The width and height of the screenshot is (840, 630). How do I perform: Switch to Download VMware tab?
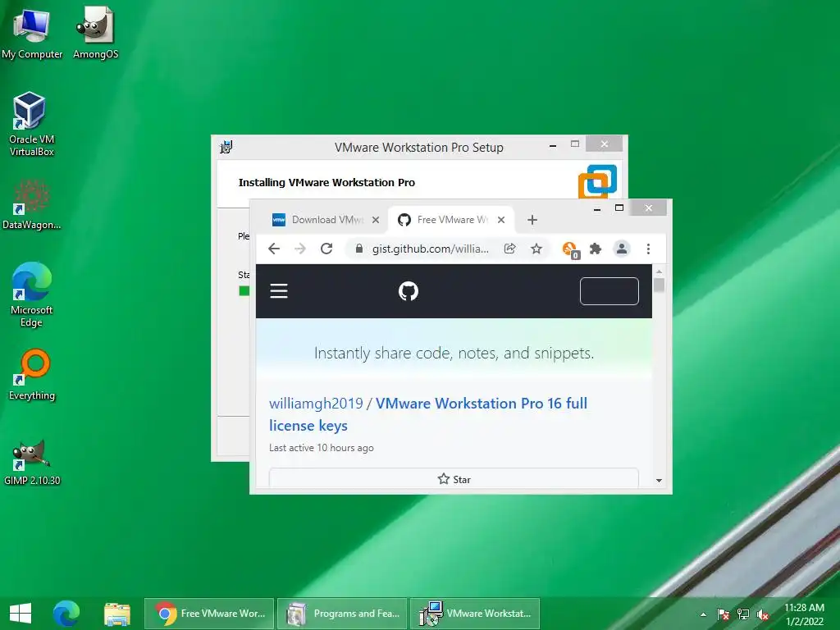(326, 220)
